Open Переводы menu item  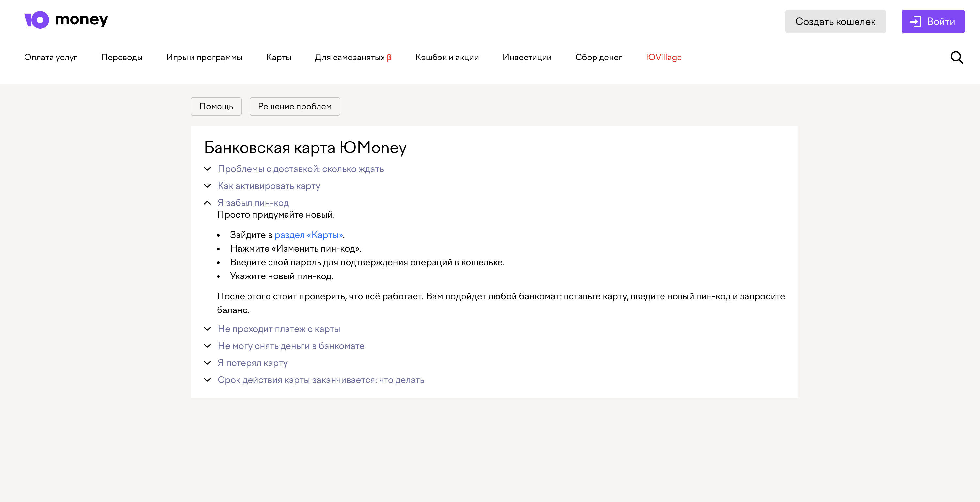pyautogui.click(x=122, y=58)
